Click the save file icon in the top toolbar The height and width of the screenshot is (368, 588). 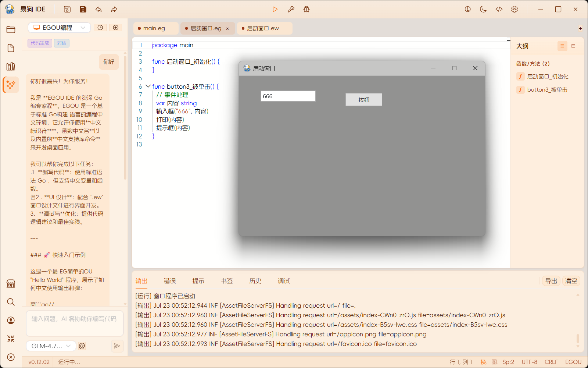coord(67,9)
